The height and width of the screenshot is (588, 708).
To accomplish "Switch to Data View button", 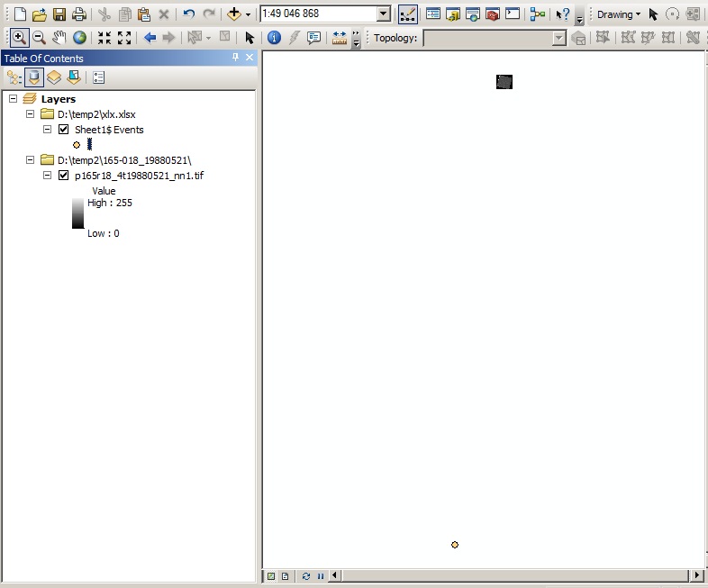I will [271, 575].
